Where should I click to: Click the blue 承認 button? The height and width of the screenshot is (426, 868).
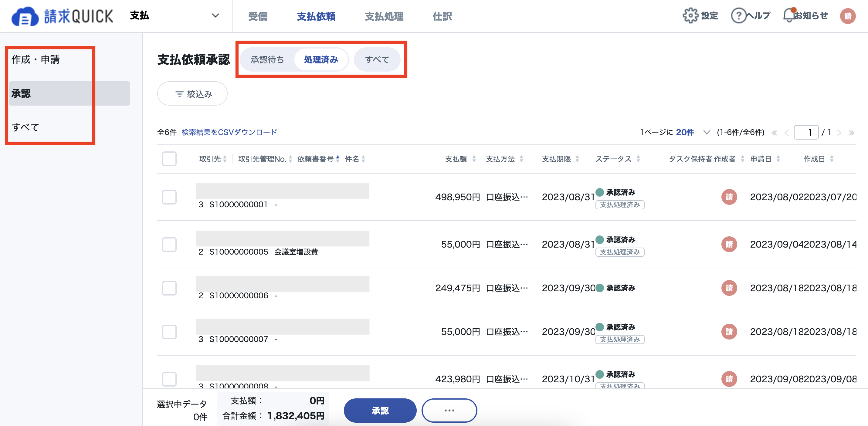coord(380,411)
